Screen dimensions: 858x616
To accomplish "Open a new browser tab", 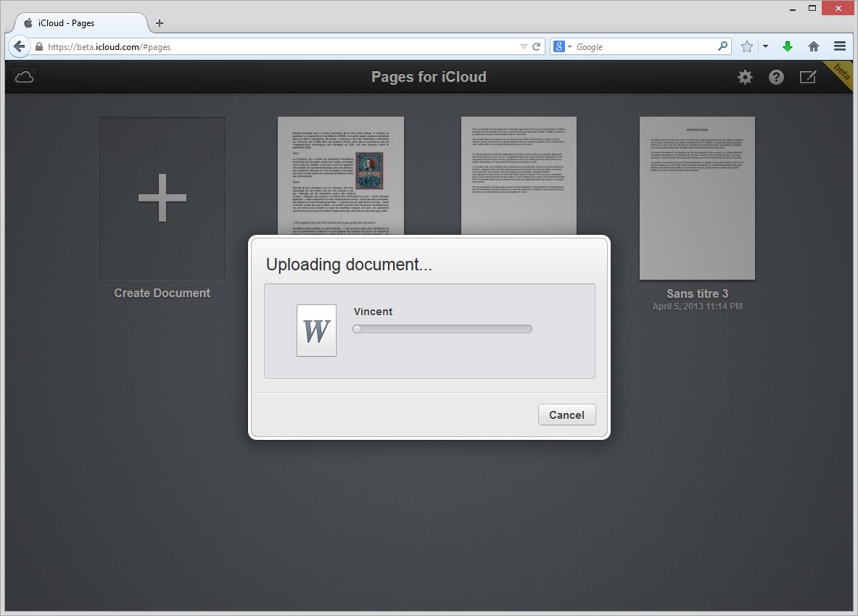I will pyautogui.click(x=160, y=22).
